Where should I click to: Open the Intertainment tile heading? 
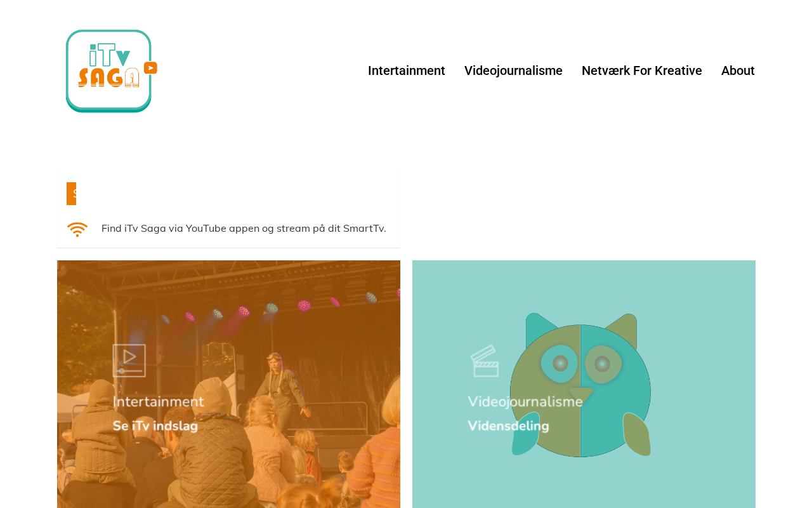click(159, 402)
